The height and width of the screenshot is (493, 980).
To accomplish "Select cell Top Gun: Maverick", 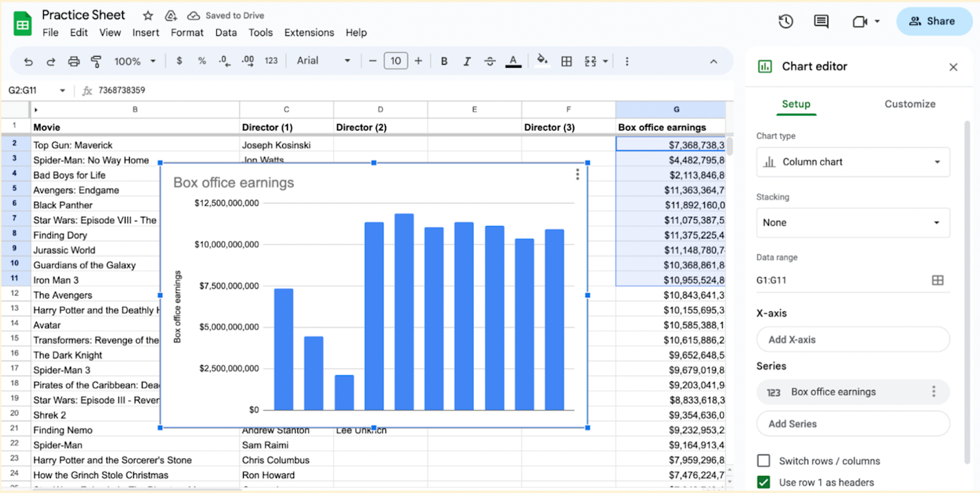I will [135, 145].
